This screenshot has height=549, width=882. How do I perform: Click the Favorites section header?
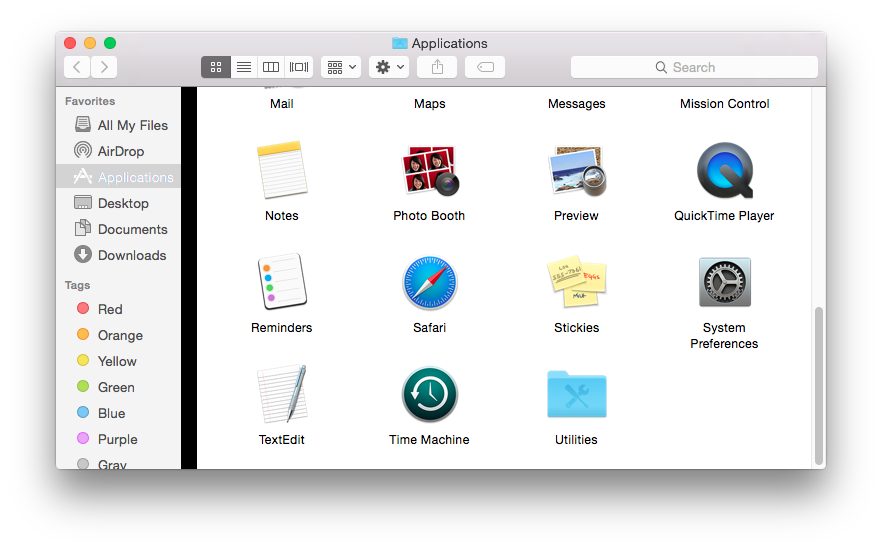pyautogui.click(x=90, y=101)
